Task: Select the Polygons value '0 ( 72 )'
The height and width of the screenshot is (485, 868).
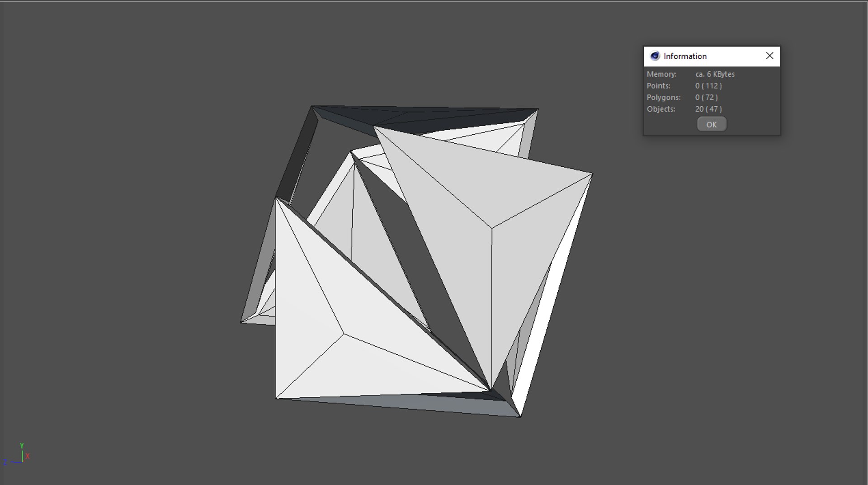Action: click(707, 98)
